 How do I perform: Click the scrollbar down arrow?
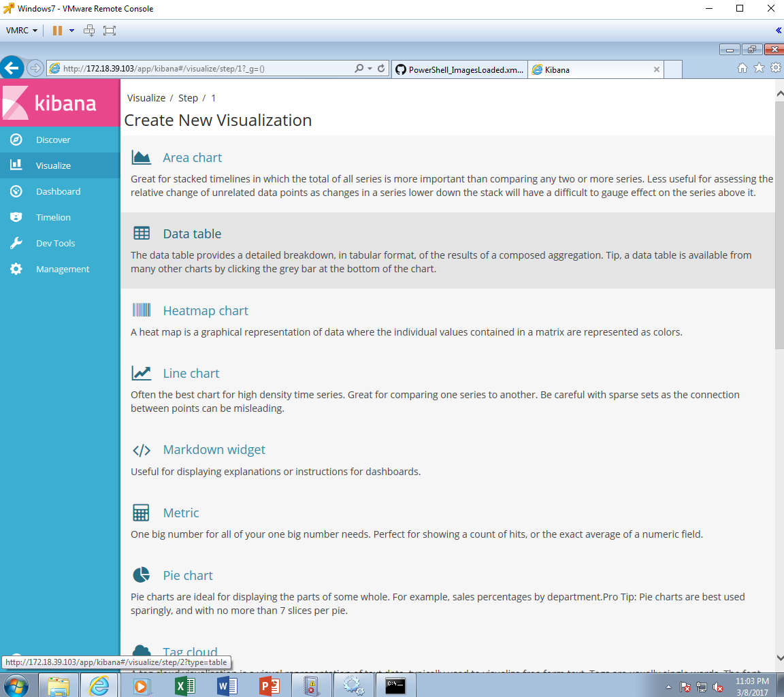pyautogui.click(x=779, y=658)
